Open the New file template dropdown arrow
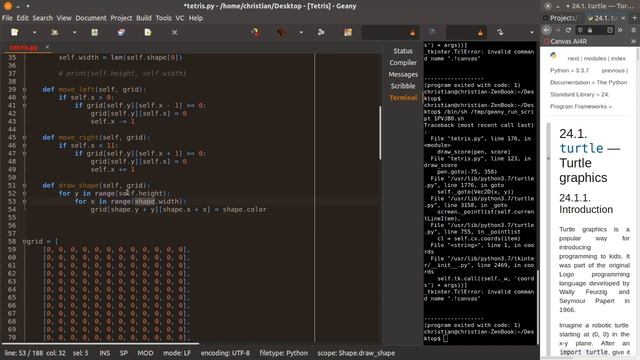 click(x=34, y=32)
